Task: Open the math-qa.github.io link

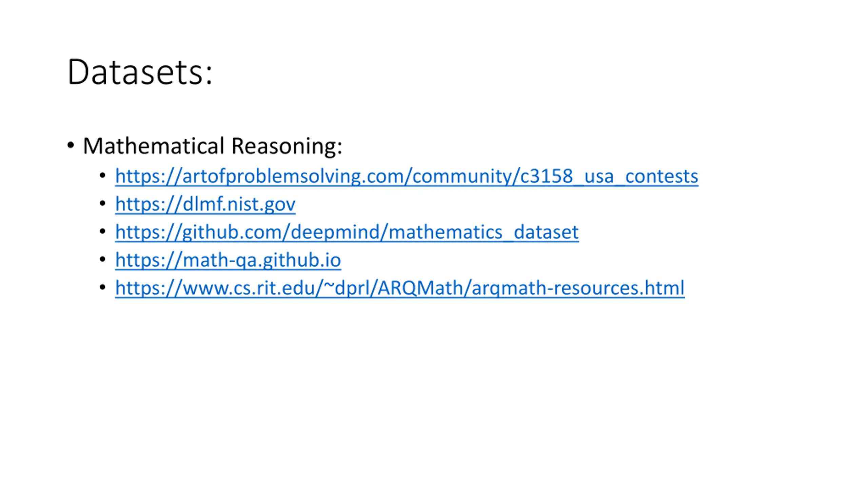Action: 228,260
